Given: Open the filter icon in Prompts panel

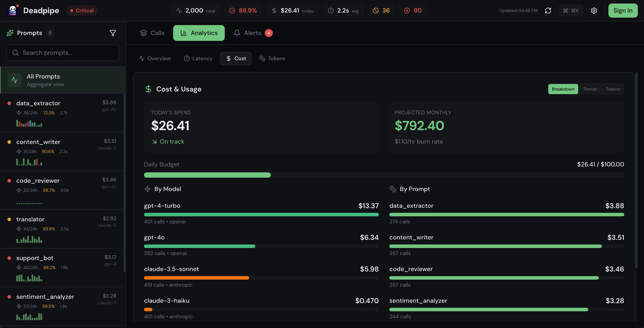Looking at the screenshot, I should pos(113,33).
